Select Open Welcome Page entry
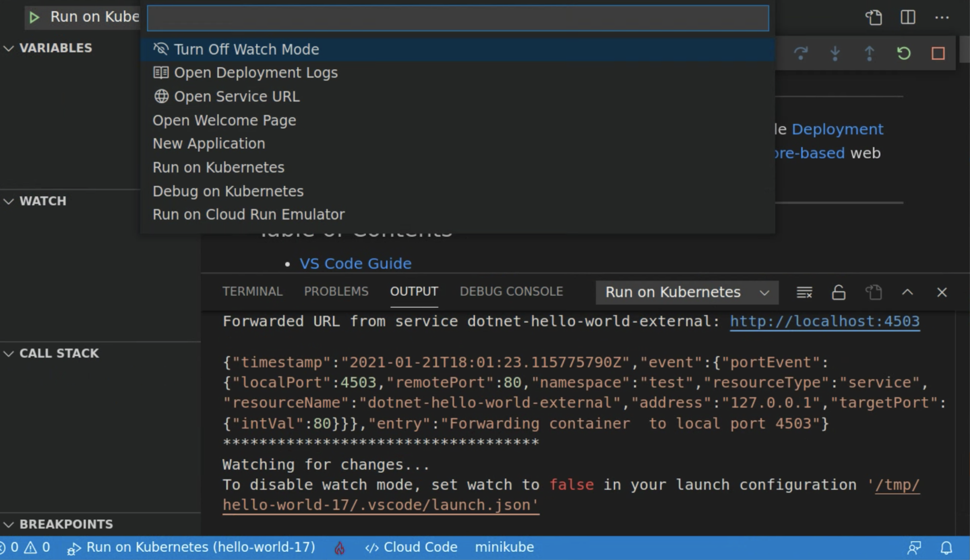Viewport: 970px width, 560px height. [458, 120]
